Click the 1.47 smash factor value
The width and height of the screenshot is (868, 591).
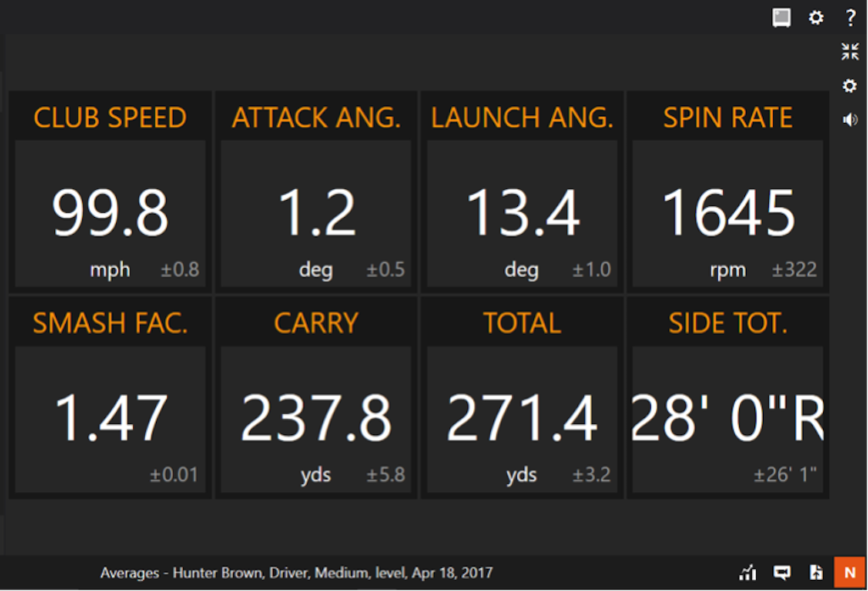[x=110, y=418]
